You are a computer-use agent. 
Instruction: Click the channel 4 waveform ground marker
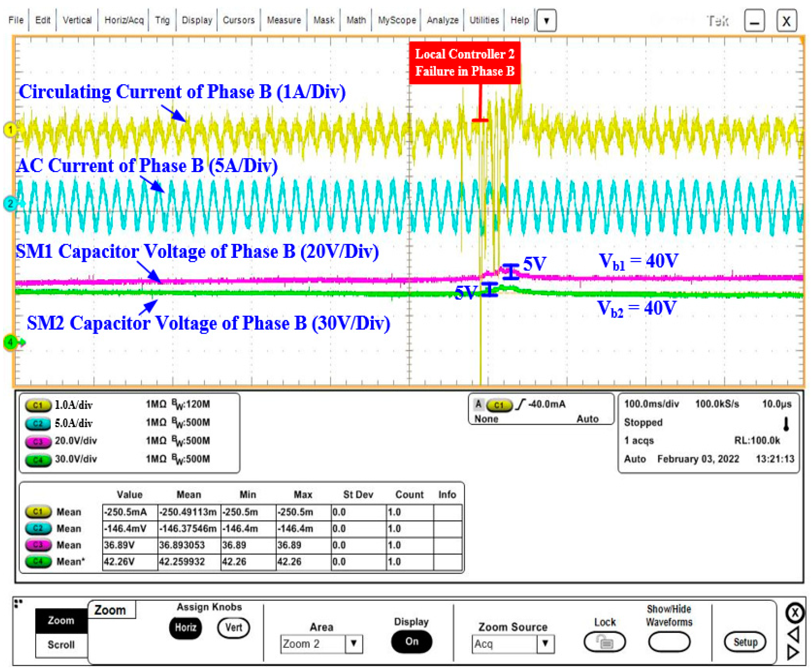coord(11,342)
